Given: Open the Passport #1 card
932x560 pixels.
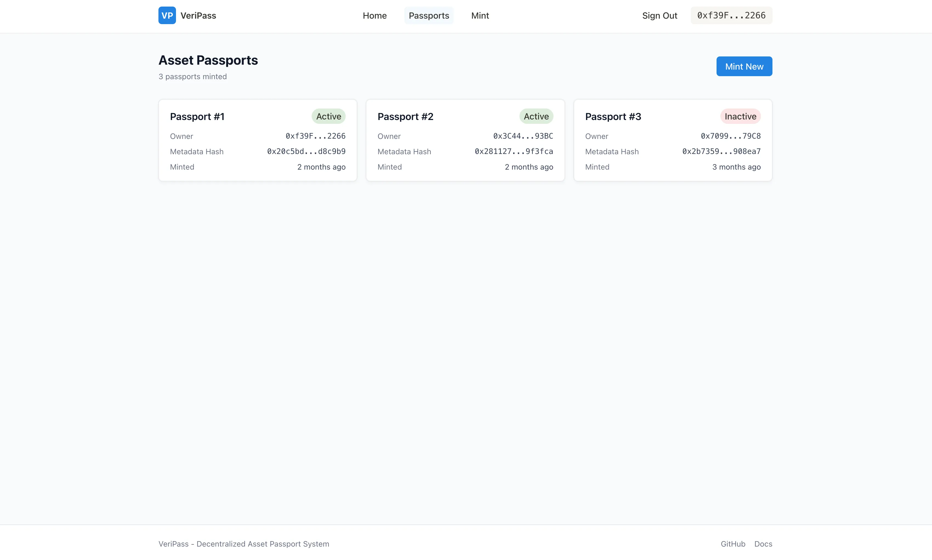Looking at the screenshot, I should (x=257, y=140).
